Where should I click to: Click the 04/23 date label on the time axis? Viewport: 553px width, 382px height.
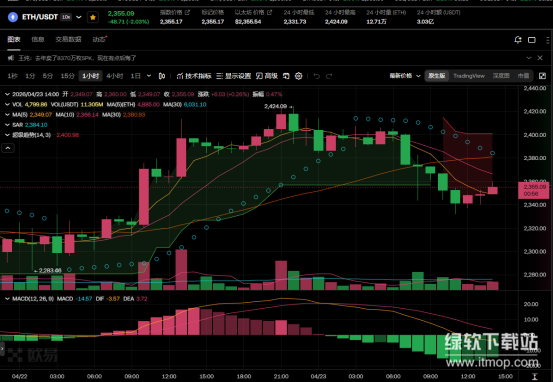point(318,376)
